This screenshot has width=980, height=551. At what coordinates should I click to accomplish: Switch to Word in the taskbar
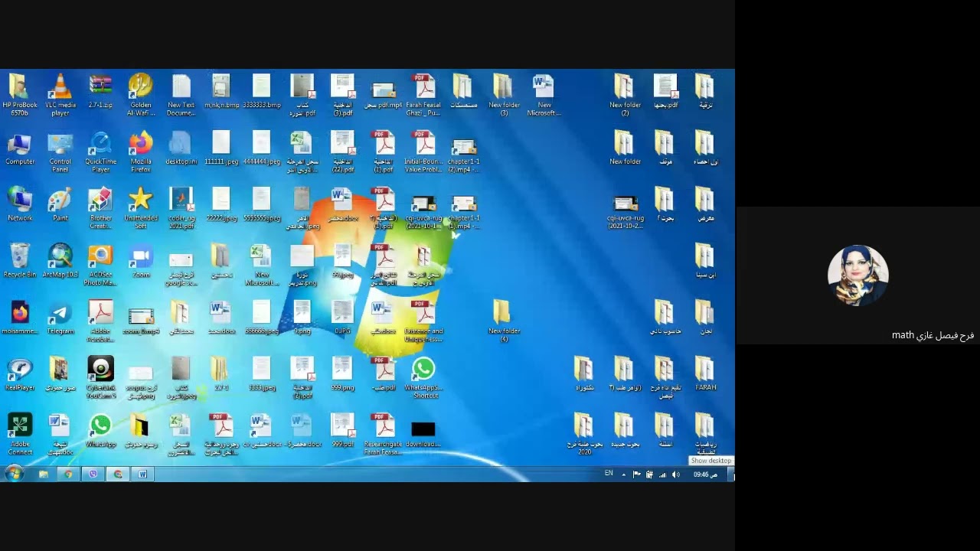[142, 474]
